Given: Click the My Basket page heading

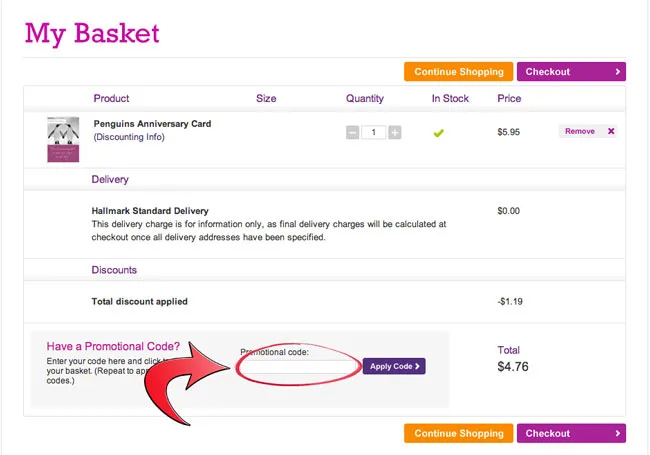Looking at the screenshot, I should pos(92,33).
